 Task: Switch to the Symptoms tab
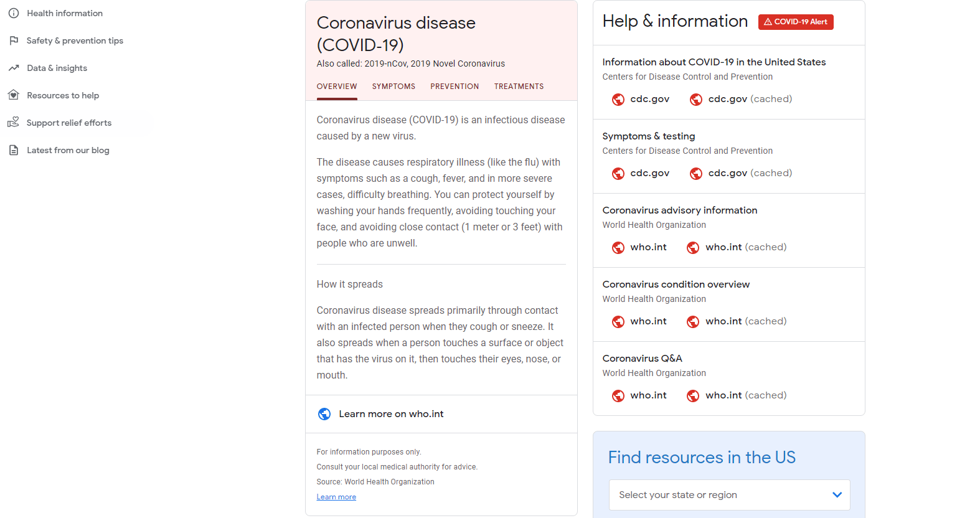(x=393, y=87)
